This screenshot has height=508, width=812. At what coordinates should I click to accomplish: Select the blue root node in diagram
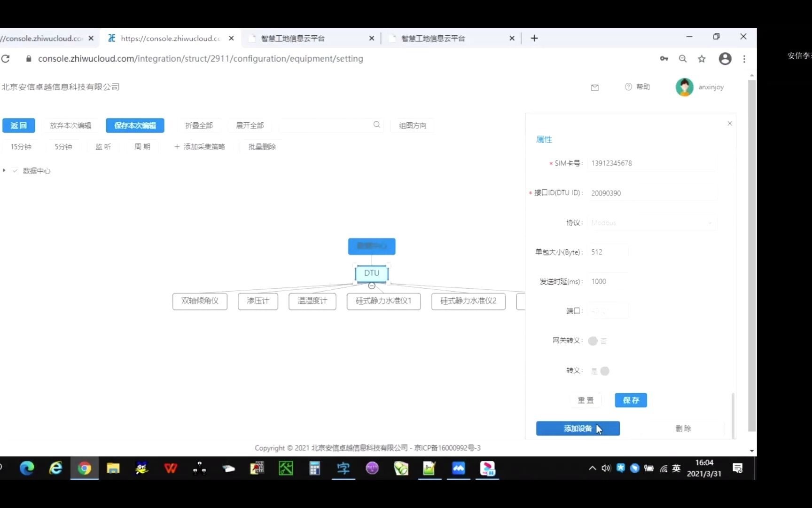coord(372,246)
